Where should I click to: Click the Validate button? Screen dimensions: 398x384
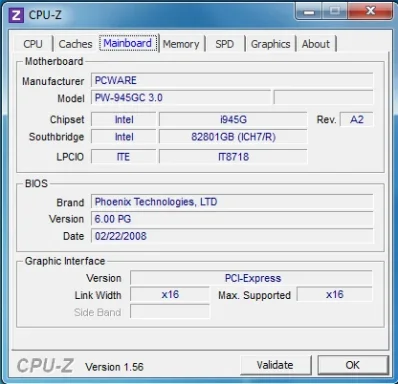click(x=275, y=365)
